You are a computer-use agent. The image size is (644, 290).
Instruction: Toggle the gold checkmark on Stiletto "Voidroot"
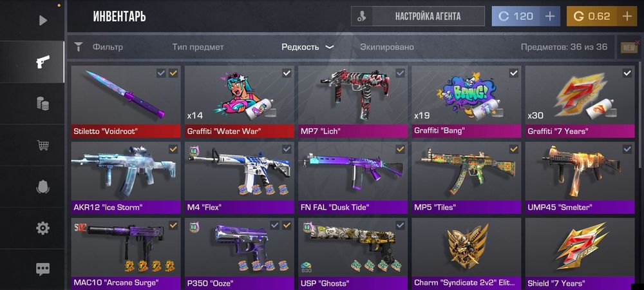[x=173, y=73]
